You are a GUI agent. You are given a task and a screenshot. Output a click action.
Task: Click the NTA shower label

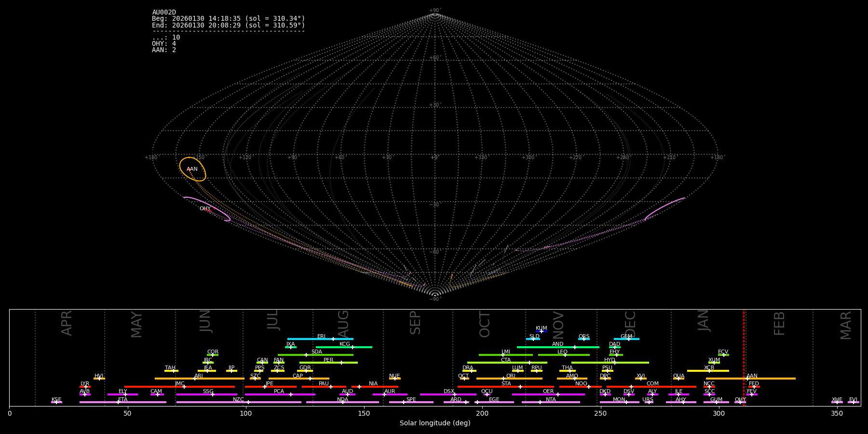pos(551,400)
